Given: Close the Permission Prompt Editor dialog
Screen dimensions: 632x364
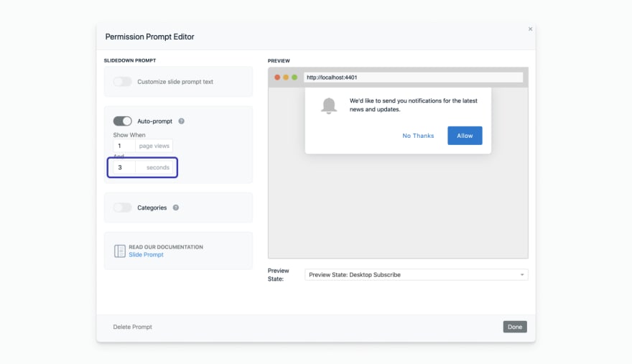Looking at the screenshot, I should click(530, 29).
